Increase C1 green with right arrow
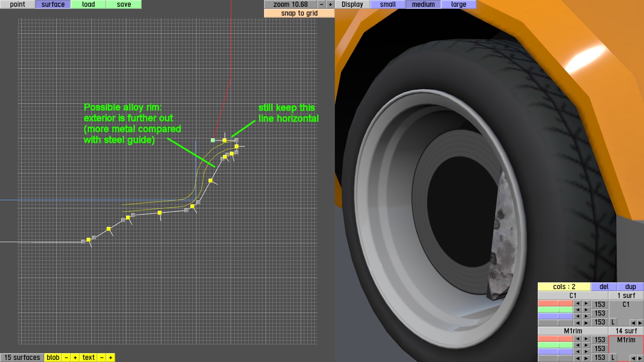This screenshot has width=644, height=362. tap(586, 310)
